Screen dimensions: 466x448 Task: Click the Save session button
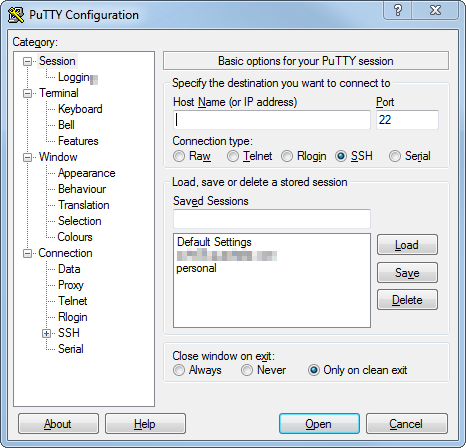[x=407, y=273]
